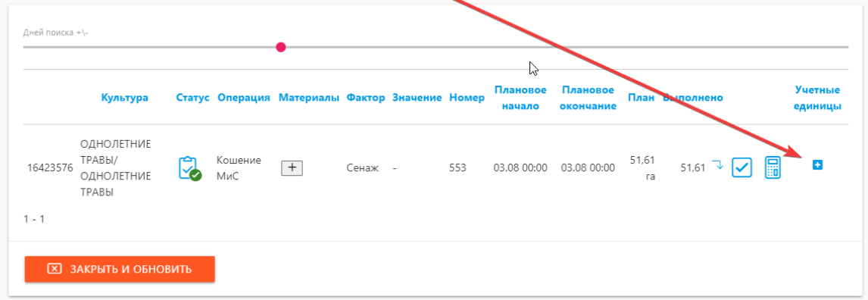Image resolution: width=868 pixels, height=300 pixels.
Task: Click the pink search-days slider handle
Action: (281, 47)
